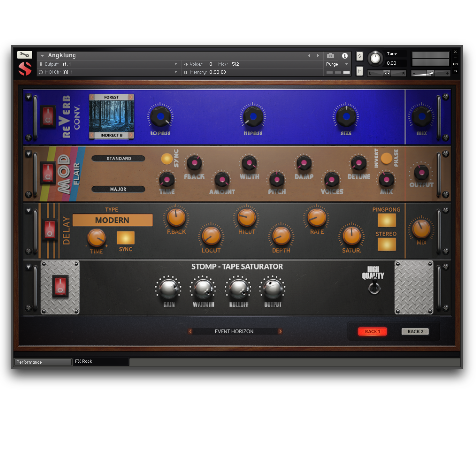Click the Rack 2 button
476x476 pixels.
415,332
